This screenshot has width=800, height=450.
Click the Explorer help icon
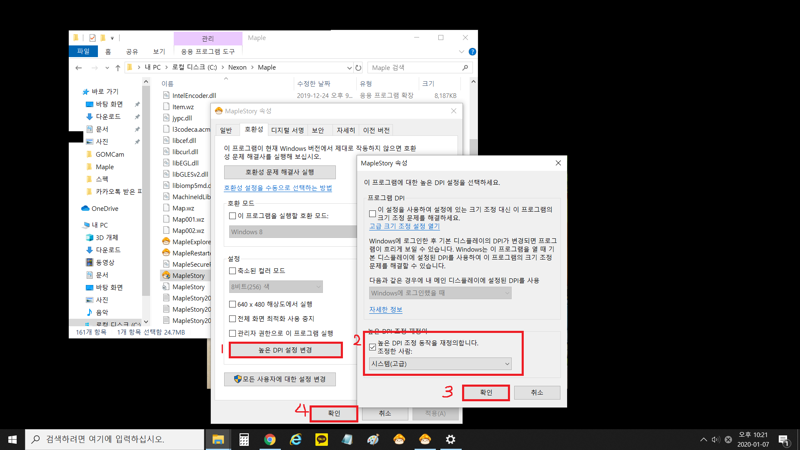[472, 52]
